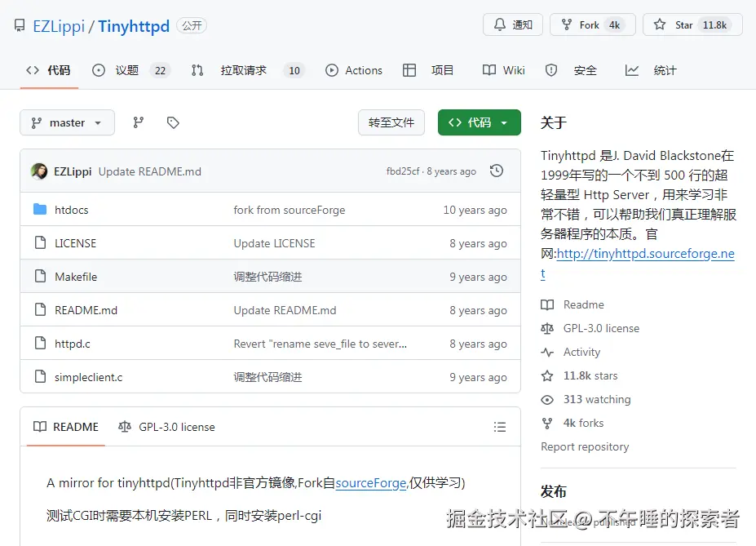The width and height of the screenshot is (756, 546).
Task: Open the EZLippi commit author link
Action: 73,171
